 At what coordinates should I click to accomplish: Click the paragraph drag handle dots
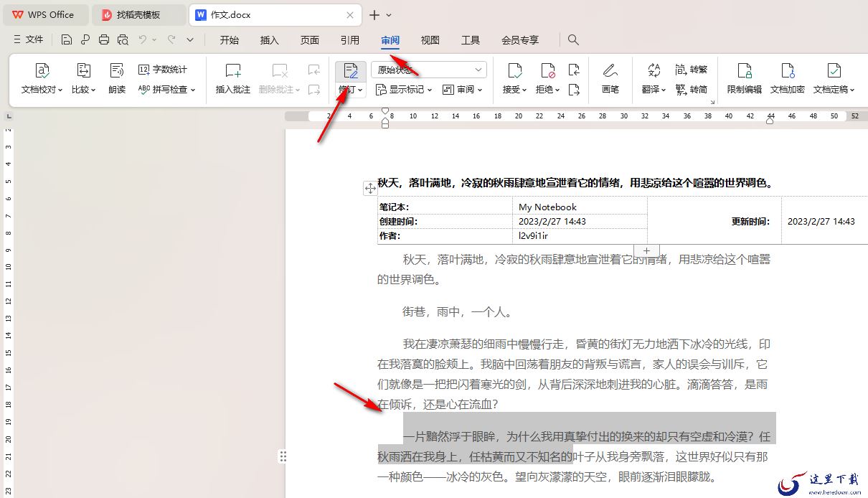(x=283, y=456)
